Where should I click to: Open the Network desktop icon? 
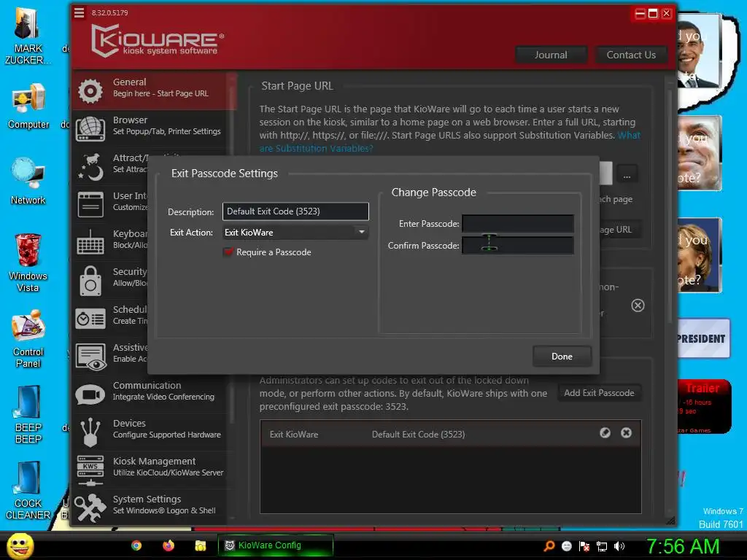point(28,182)
